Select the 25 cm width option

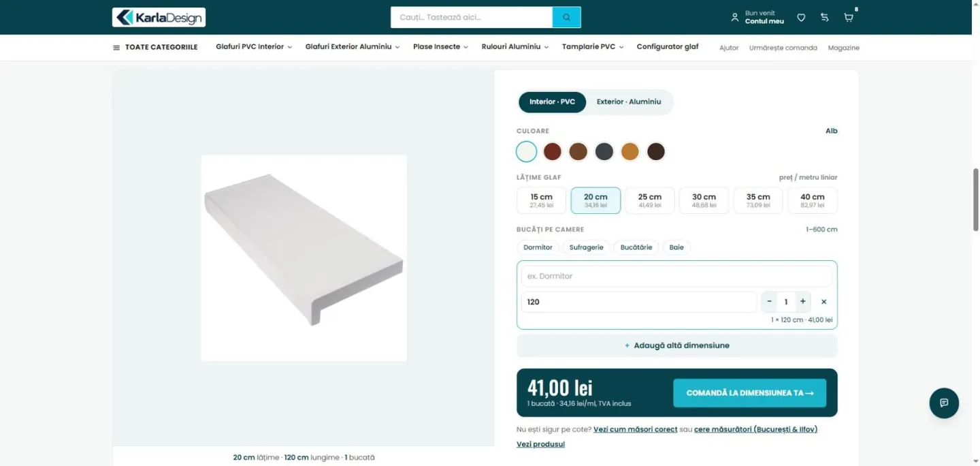[x=649, y=200]
